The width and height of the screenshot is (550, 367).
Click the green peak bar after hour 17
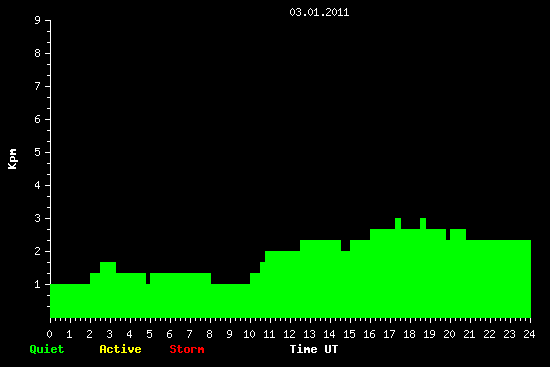(398, 223)
